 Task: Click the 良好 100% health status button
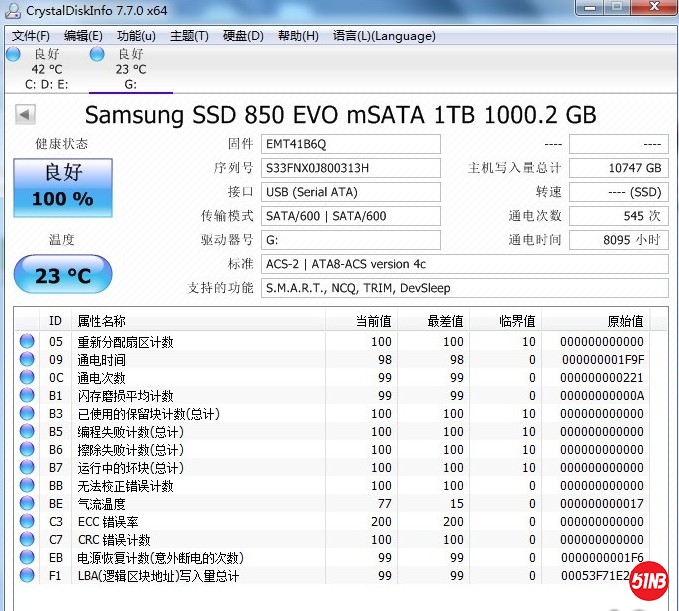[x=62, y=186]
